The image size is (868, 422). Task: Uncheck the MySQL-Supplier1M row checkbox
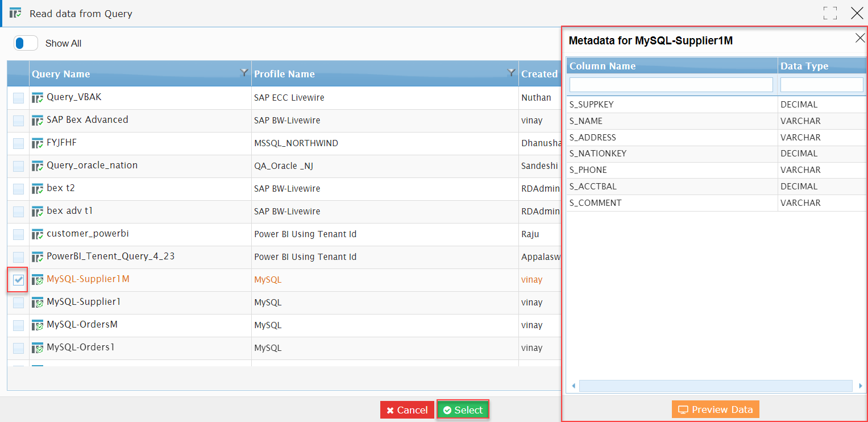pyautogui.click(x=18, y=280)
